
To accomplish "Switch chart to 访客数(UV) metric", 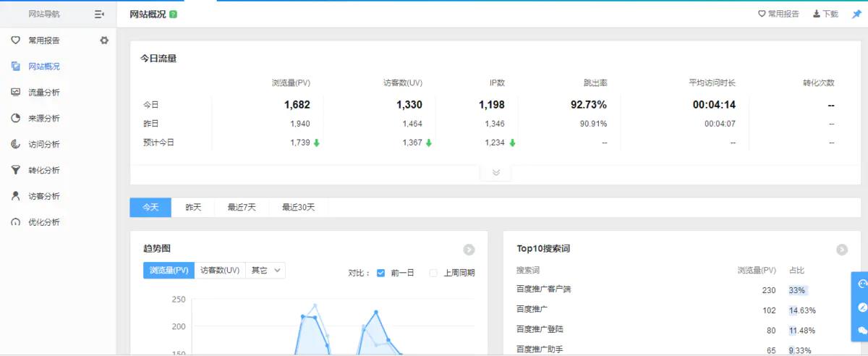I will point(220,270).
